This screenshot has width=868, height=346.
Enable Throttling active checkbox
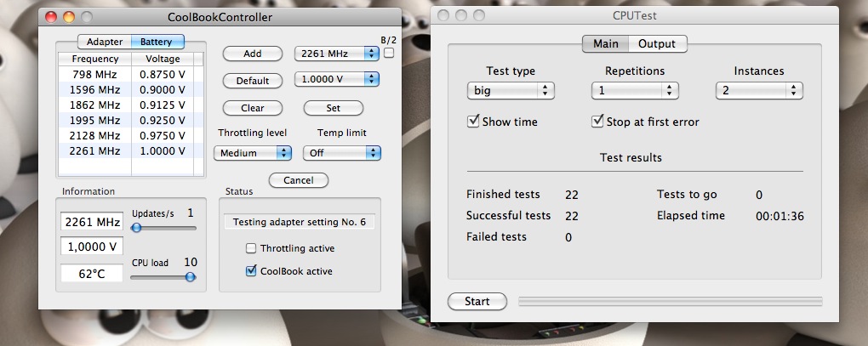click(x=251, y=248)
